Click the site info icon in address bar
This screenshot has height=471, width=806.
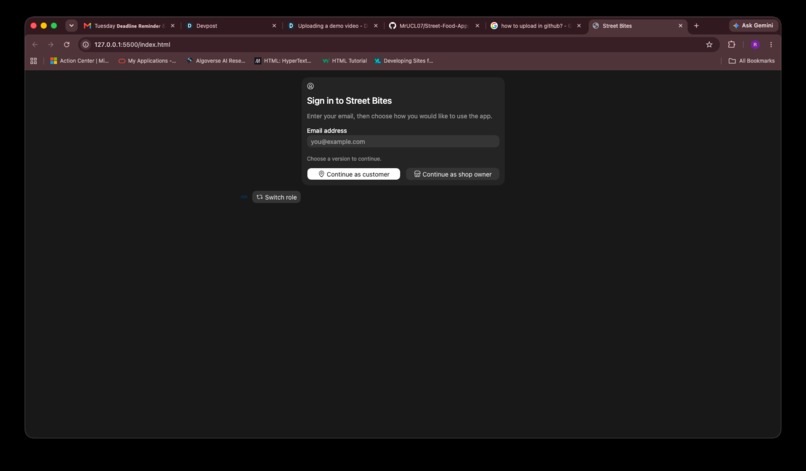tap(86, 45)
